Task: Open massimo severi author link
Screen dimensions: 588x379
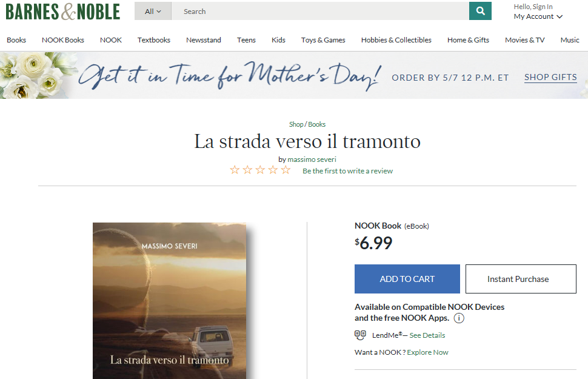Action: 312,159
